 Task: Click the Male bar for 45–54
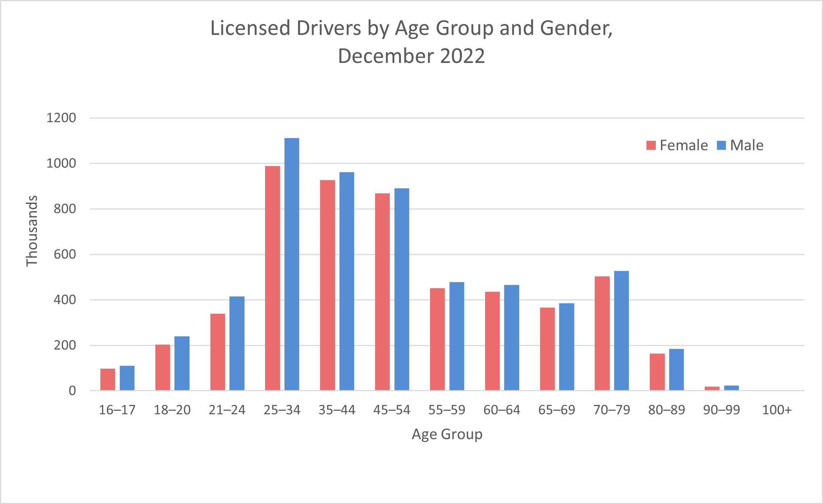click(402, 289)
